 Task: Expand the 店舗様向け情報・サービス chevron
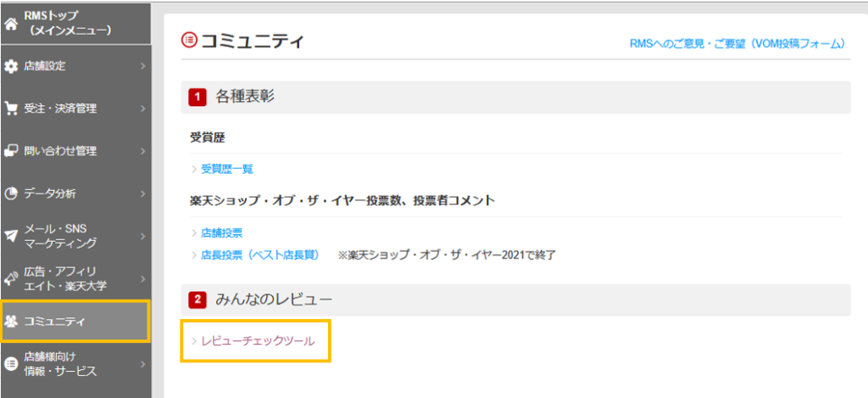(142, 364)
